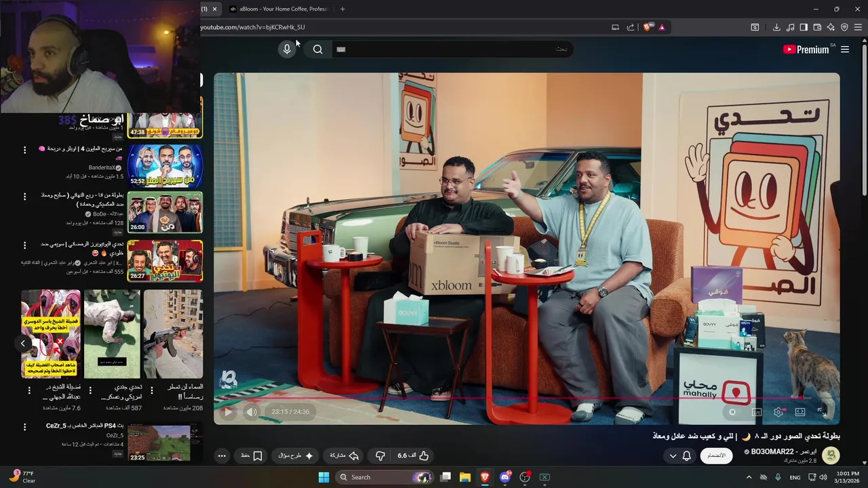Toggle theater mode on the player
The width and height of the screenshot is (868, 488).
800,412
